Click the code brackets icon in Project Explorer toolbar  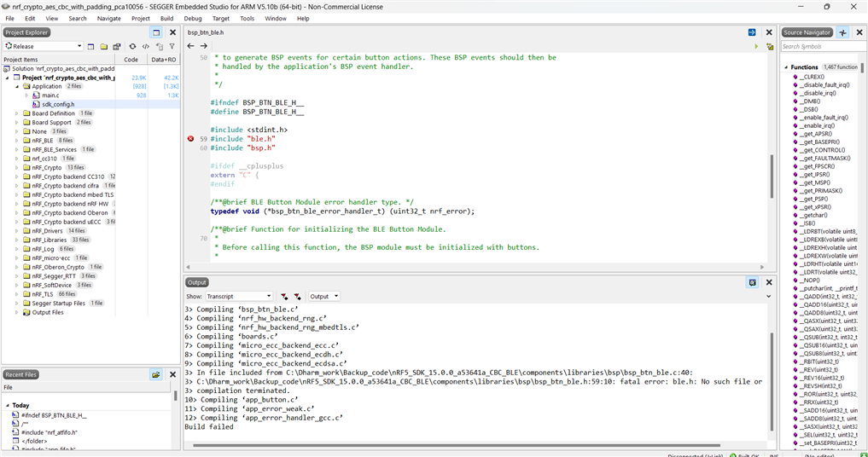[x=146, y=47]
